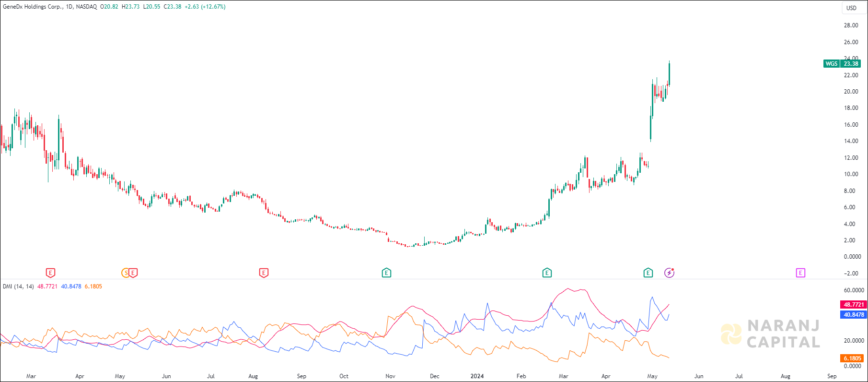
Task: Click the 2024 year label on time axis
Action: click(477, 376)
